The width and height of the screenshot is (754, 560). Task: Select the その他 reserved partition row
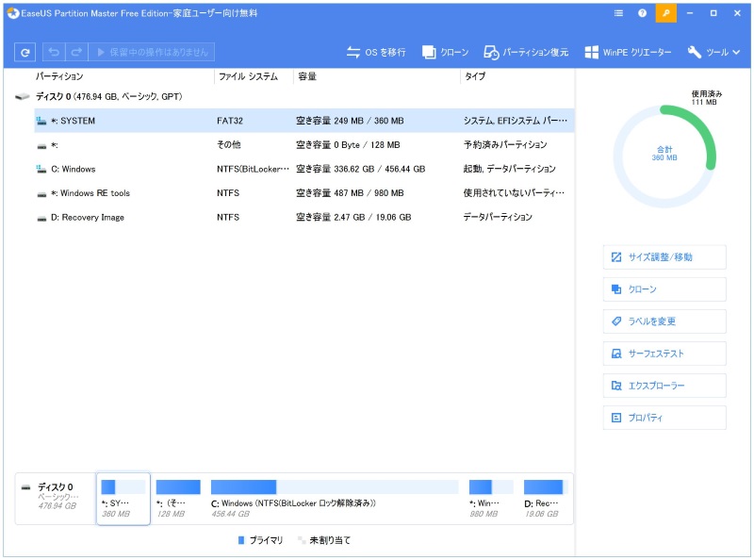point(304,145)
